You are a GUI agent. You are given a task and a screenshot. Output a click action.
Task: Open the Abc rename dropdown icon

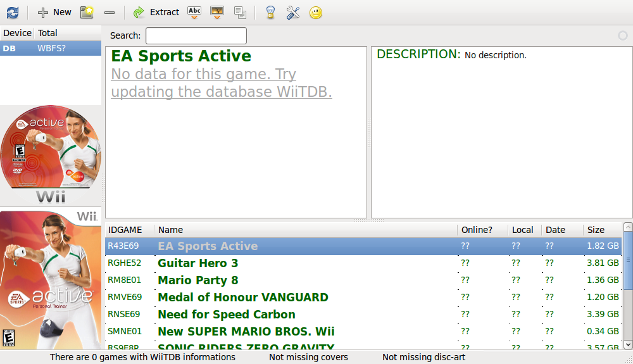[194, 13]
